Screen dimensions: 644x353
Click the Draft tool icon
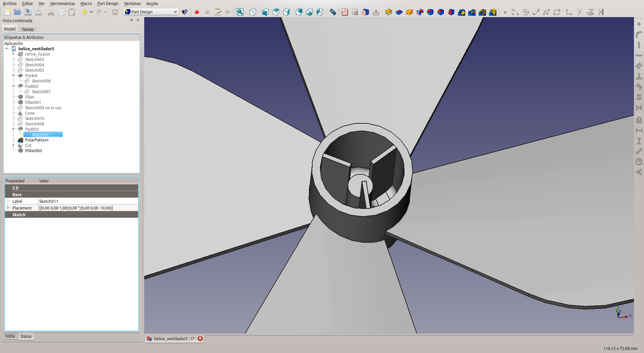[x=451, y=12]
